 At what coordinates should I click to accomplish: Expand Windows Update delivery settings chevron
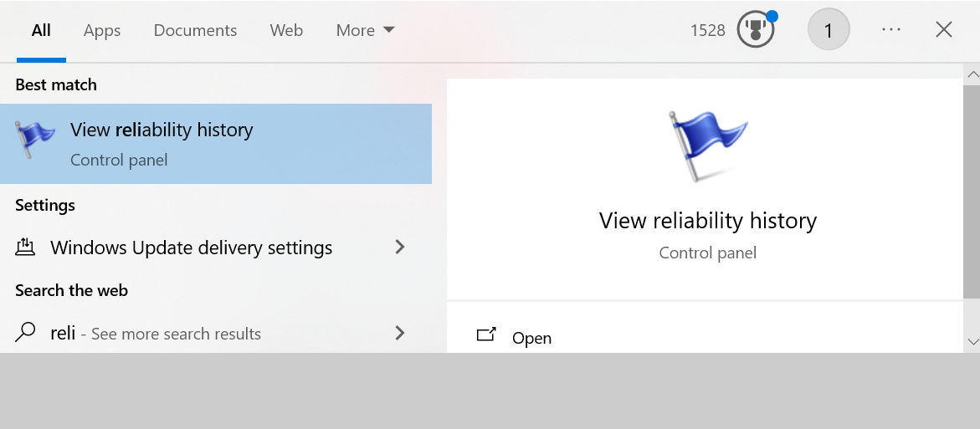pos(400,248)
